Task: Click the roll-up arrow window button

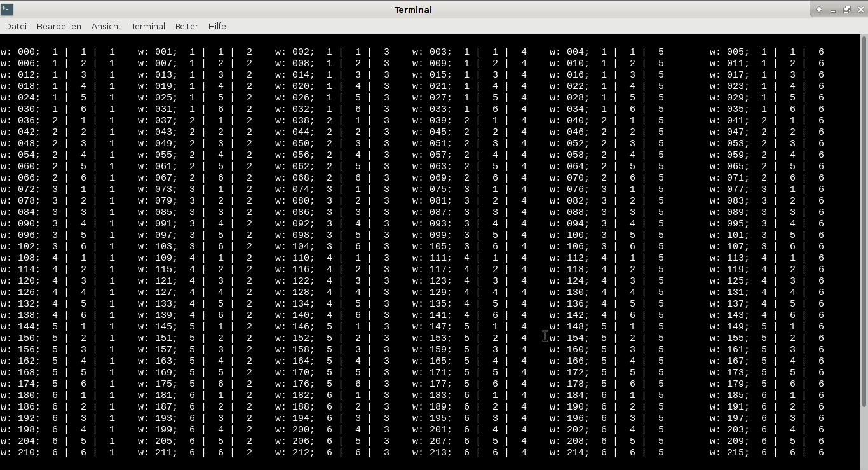Action: click(x=819, y=10)
